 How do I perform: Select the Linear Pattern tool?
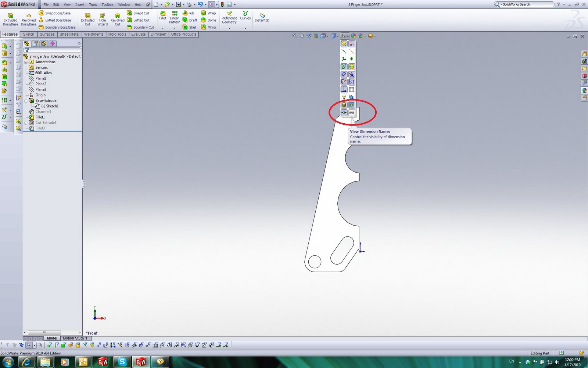click(x=175, y=17)
